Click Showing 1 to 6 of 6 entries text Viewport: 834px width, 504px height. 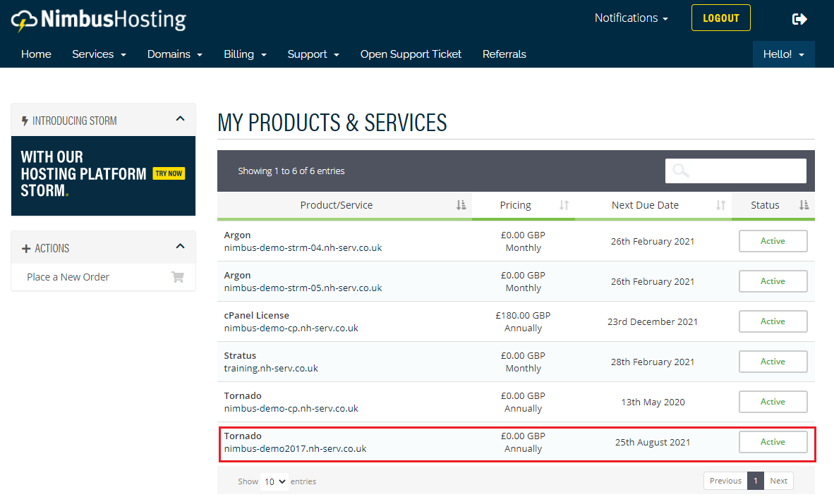(291, 171)
